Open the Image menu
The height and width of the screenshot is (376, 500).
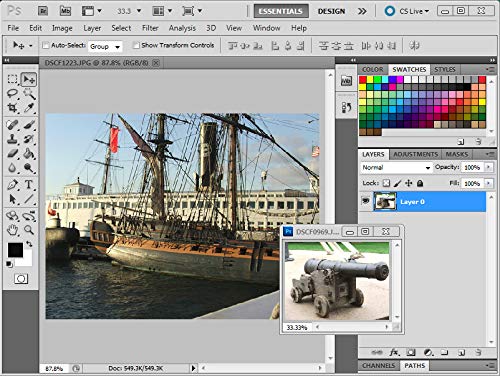(62, 28)
